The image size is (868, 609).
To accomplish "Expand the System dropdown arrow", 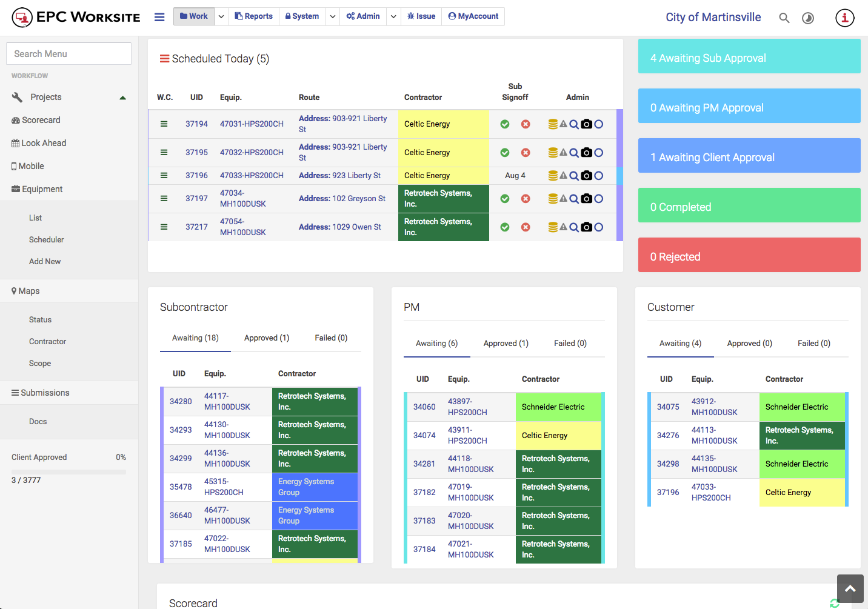I will pos(333,16).
